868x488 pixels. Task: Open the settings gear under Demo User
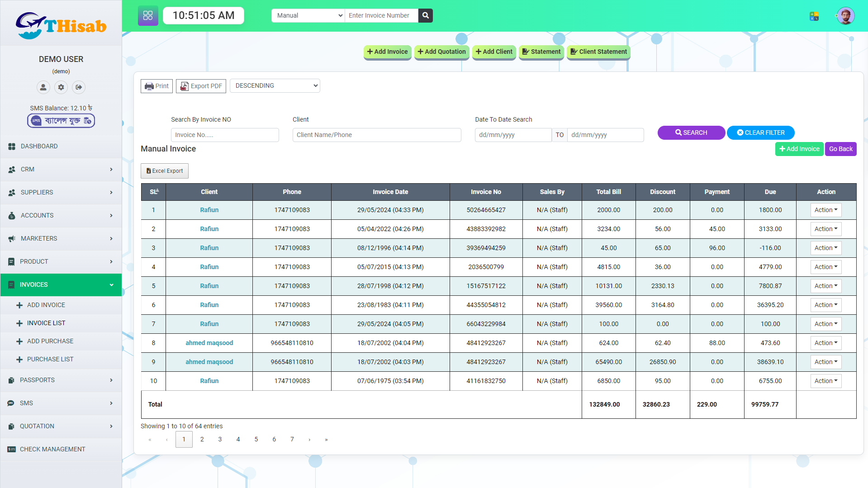click(x=61, y=87)
